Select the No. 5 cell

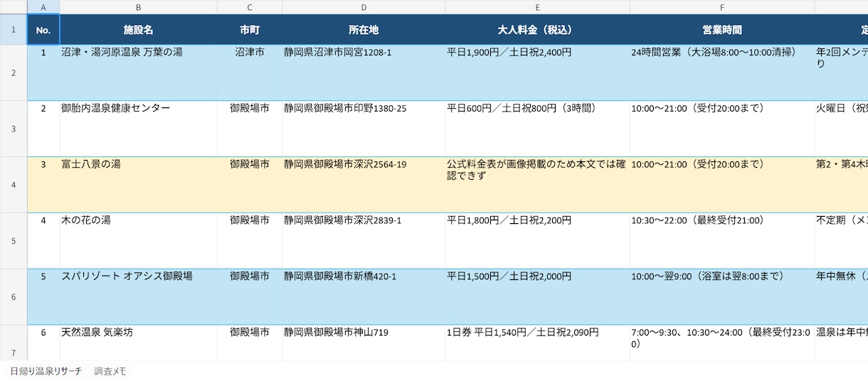point(43,297)
